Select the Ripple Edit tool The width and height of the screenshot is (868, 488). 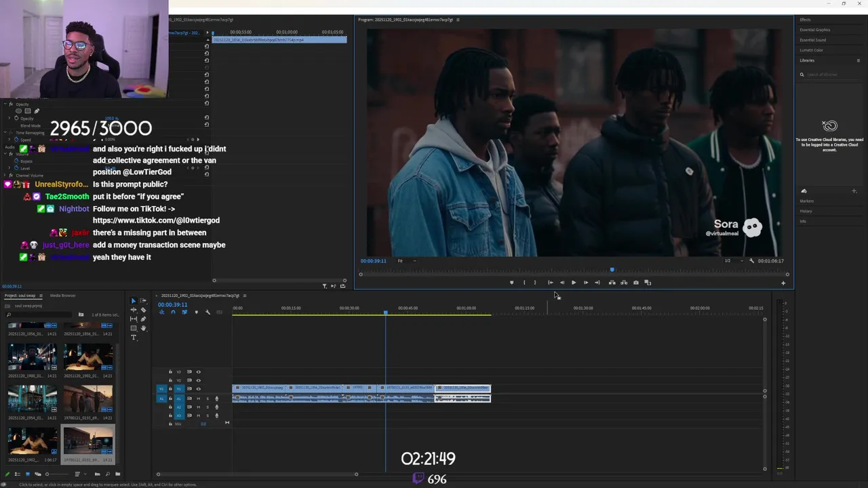pyautogui.click(x=134, y=310)
